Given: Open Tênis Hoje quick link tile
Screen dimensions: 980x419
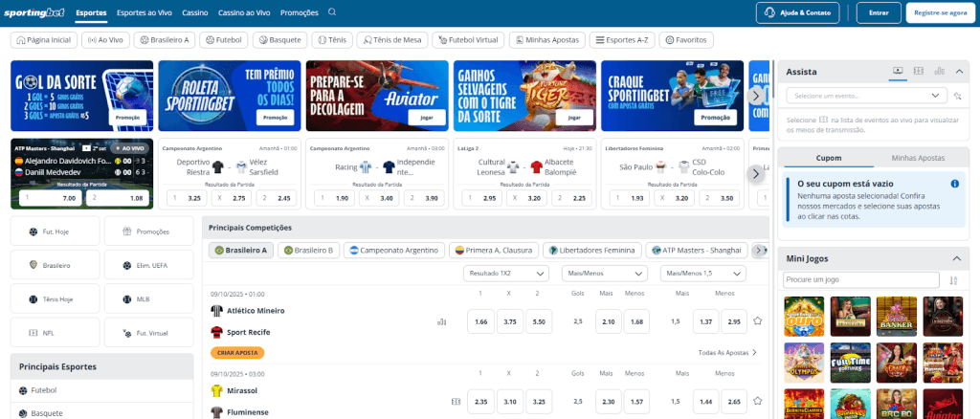Looking at the screenshot, I should 55,299.
